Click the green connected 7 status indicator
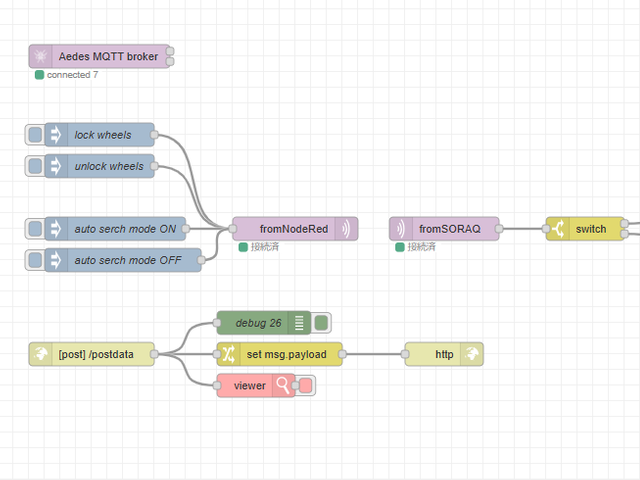This screenshot has height=480, width=640. click(x=39, y=75)
